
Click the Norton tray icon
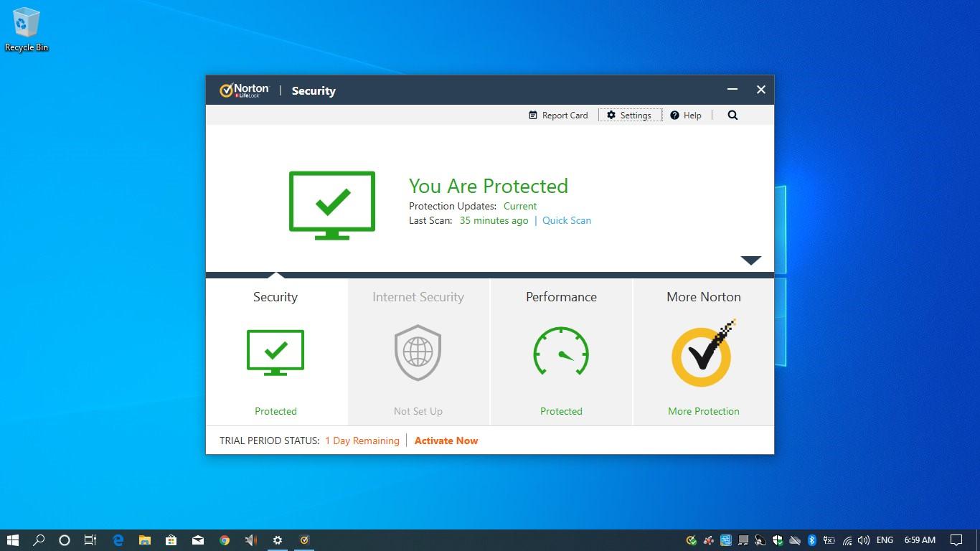point(692,540)
